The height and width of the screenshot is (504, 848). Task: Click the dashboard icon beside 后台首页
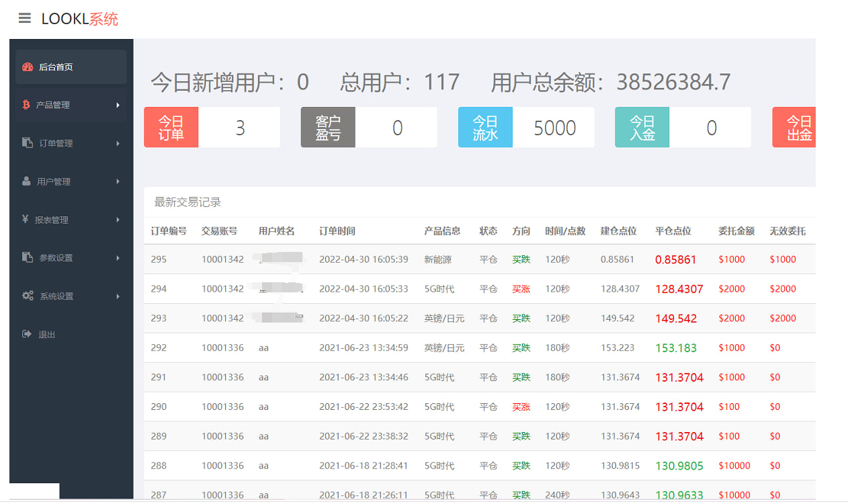pyautogui.click(x=28, y=67)
